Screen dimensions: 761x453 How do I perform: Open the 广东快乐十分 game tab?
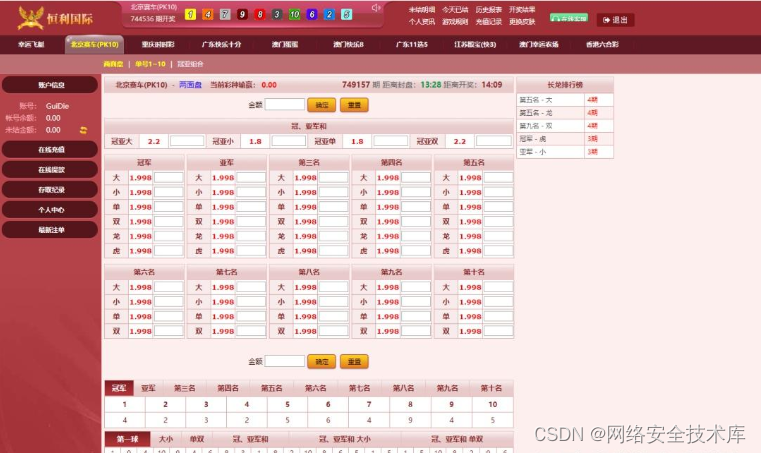click(x=221, y=45)
